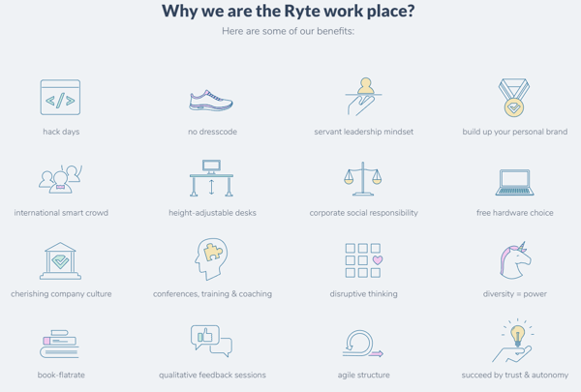Click the thumbs-up chat bubbles icon
Screen dimensions: 581x392
211,341
